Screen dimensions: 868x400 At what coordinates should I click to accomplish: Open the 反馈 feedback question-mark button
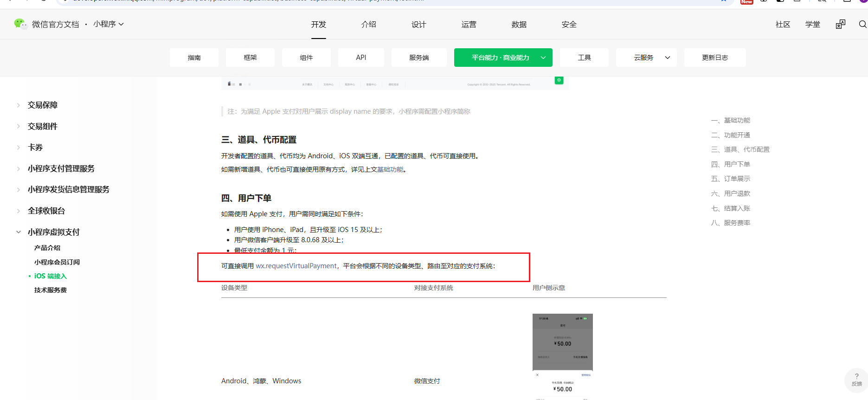(856, 380)
